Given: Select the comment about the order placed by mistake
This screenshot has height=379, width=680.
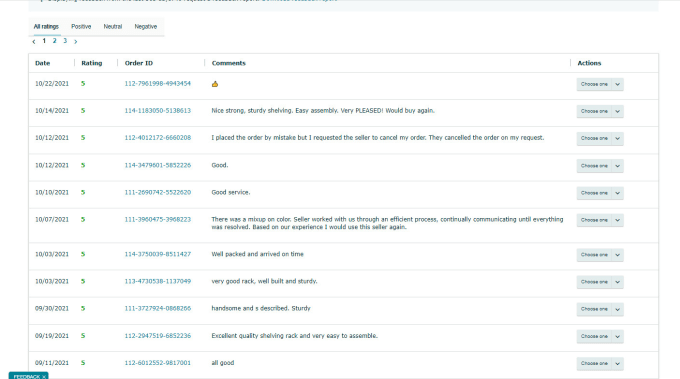Looking at the screenshot, I should 378,137.
